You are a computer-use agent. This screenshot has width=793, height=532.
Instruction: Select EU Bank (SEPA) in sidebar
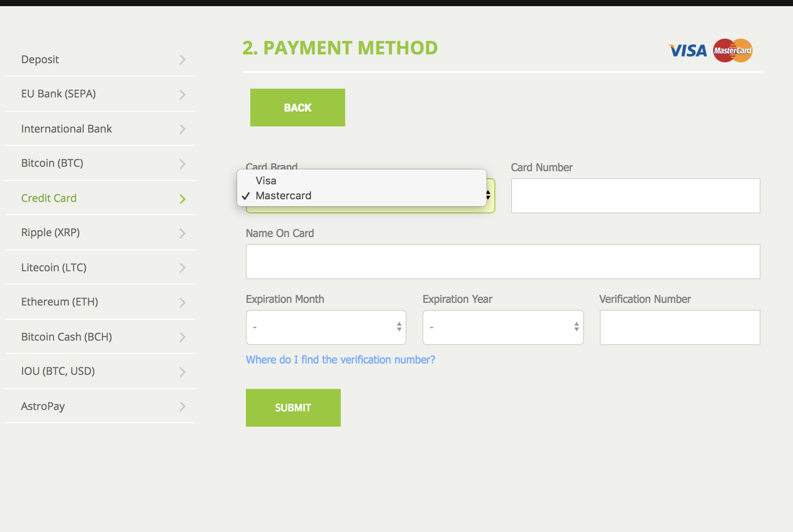[x=100, y=94]
